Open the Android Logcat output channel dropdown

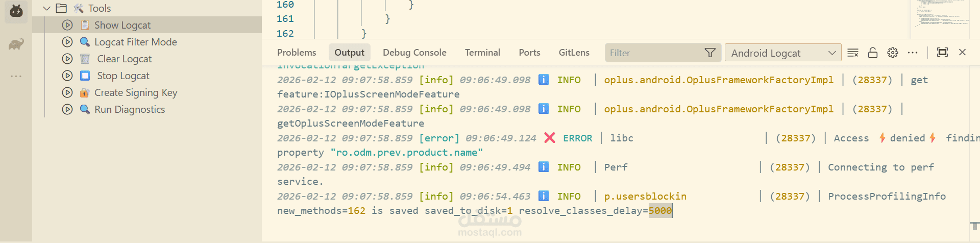coord(782,53)
